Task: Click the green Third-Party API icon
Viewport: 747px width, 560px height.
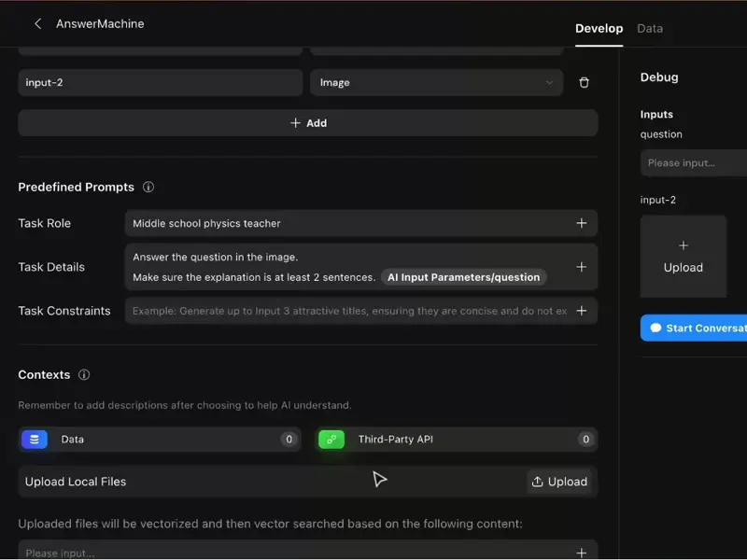Action: (331, 439)
